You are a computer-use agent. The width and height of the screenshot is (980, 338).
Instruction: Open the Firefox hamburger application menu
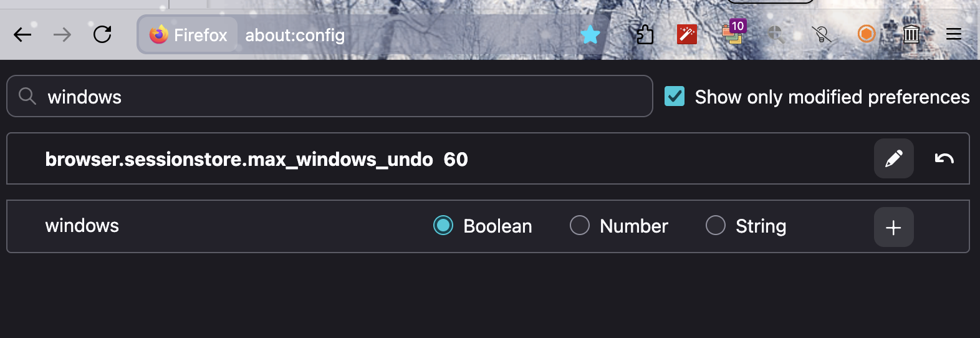click(953, 34)
